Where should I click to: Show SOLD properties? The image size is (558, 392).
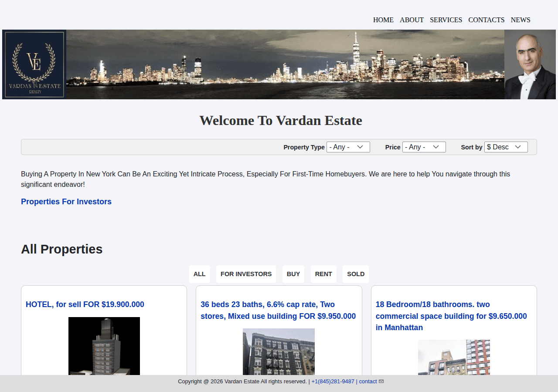[356, 274]
